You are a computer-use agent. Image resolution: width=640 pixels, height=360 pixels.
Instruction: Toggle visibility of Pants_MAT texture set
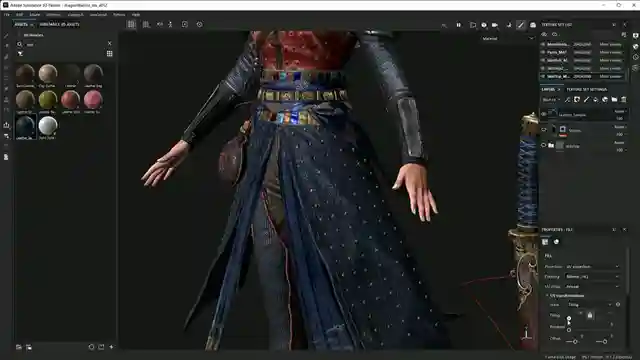[x=543, y=52]
